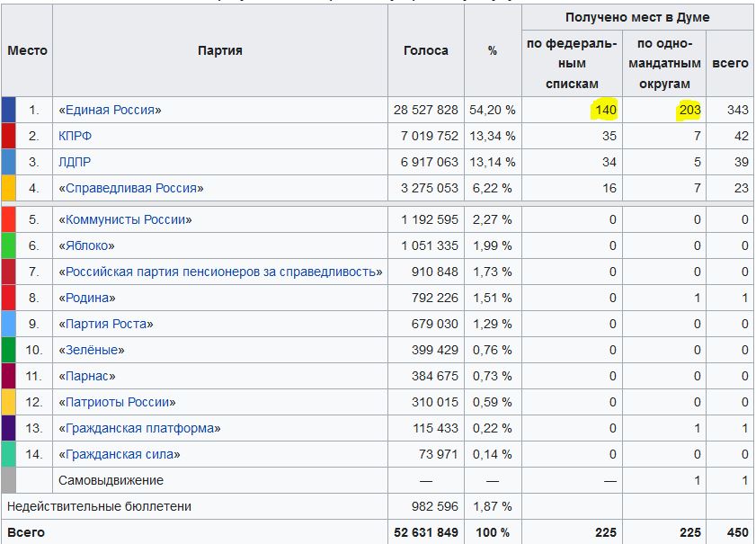Select the invalid ballots count 982 596

point(434,506)
